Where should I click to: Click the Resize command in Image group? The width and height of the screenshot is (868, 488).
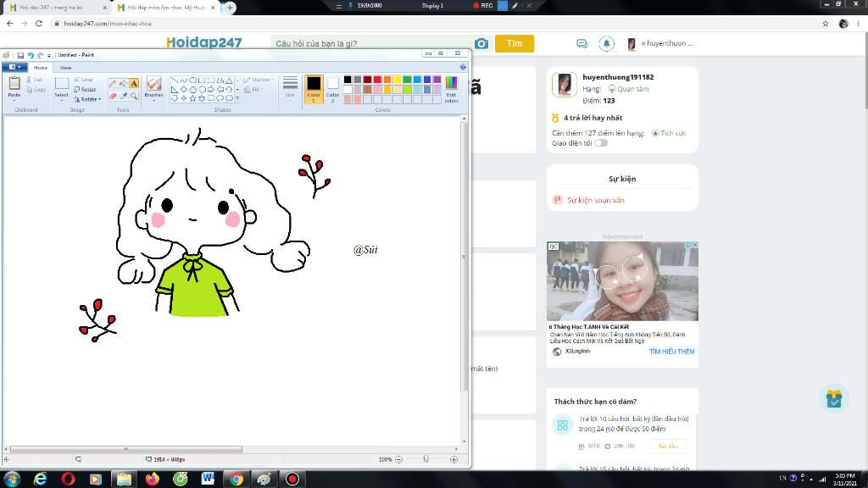point(86,90)
